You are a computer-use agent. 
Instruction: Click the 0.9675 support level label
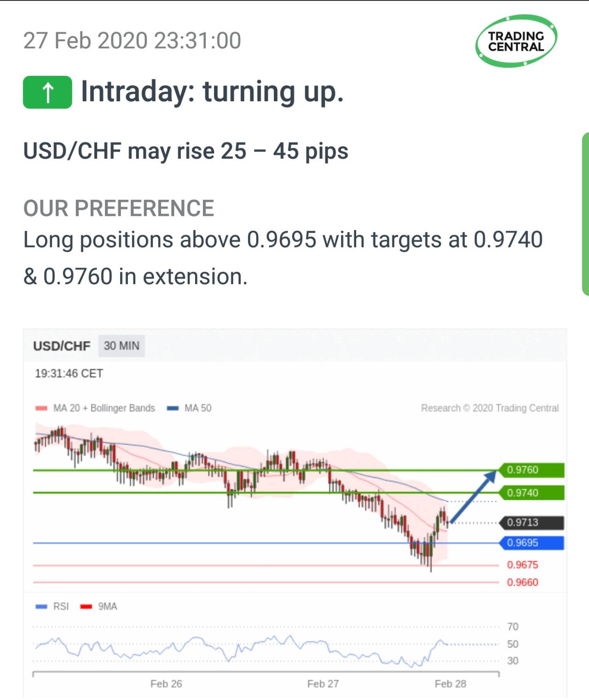(522, 565)
